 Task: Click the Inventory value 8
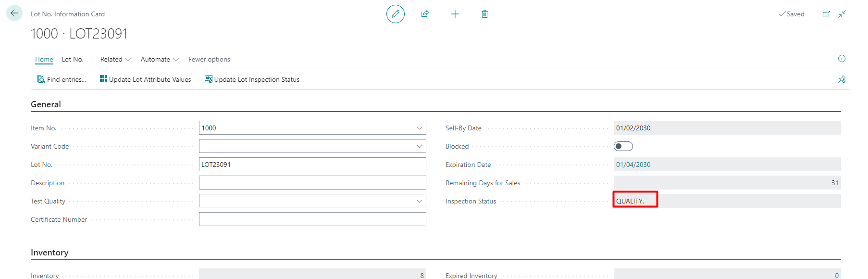[422, 275]
